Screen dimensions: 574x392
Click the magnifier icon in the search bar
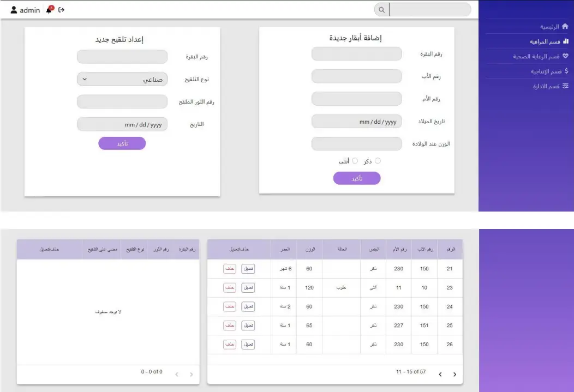click(381, 9)
